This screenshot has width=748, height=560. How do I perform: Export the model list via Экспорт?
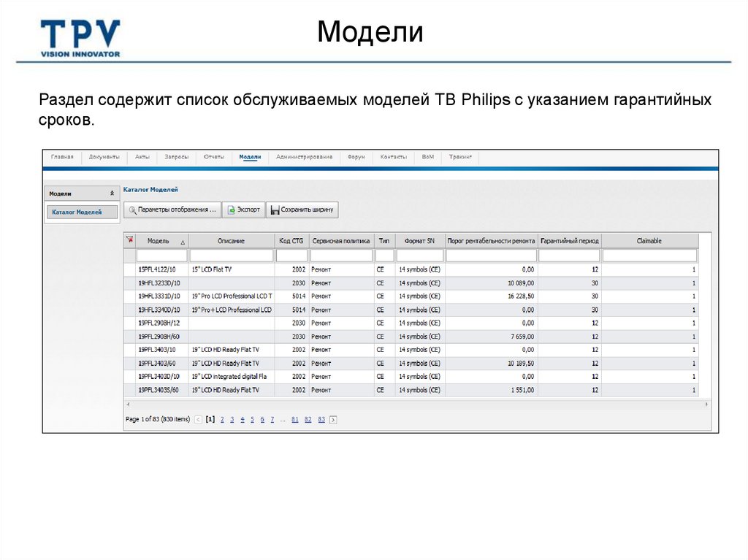(x=243, y=210)
